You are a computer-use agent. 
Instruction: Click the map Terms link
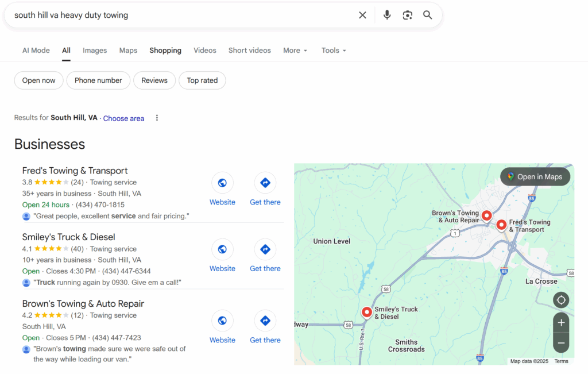[x=562, y=361]
